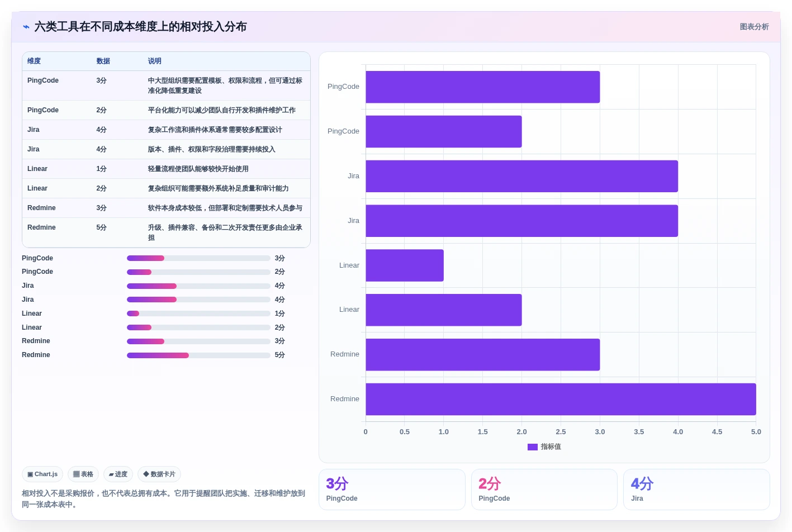The height and width of the screenshot is (532, 792).
Task: Toggle the 指标值 legend label
Action: click(x=551, y=447)
